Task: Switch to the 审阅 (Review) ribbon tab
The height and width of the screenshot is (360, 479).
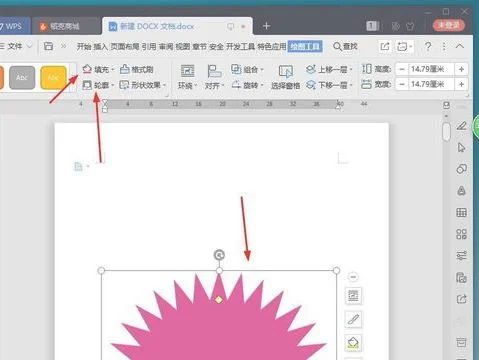Action: coord(166,46)
